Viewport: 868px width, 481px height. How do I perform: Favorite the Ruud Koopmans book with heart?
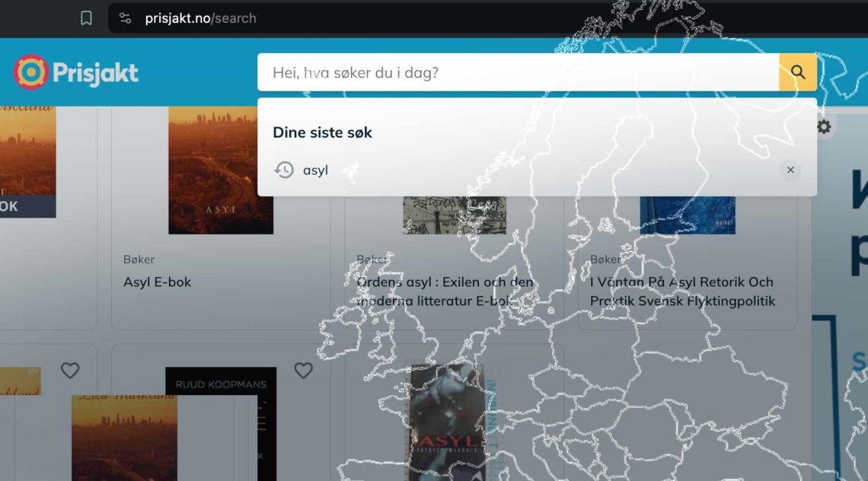tap(303, 371)
